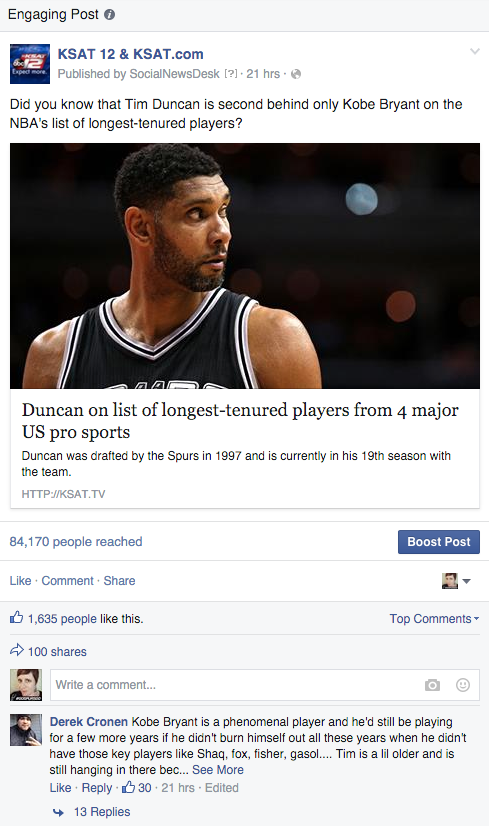The height and width of the screenshot is (826, 489).
Task: Click the thumbs-up icon beside 1,635 people
Action: [x=16, y=617]
